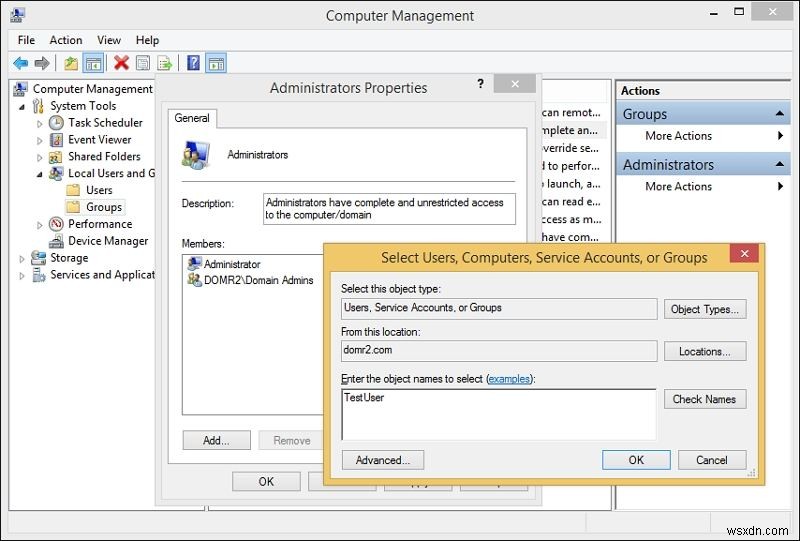Switch to the General tab
The height and width of the screenshot is (541, 800).
pos(192,118)
